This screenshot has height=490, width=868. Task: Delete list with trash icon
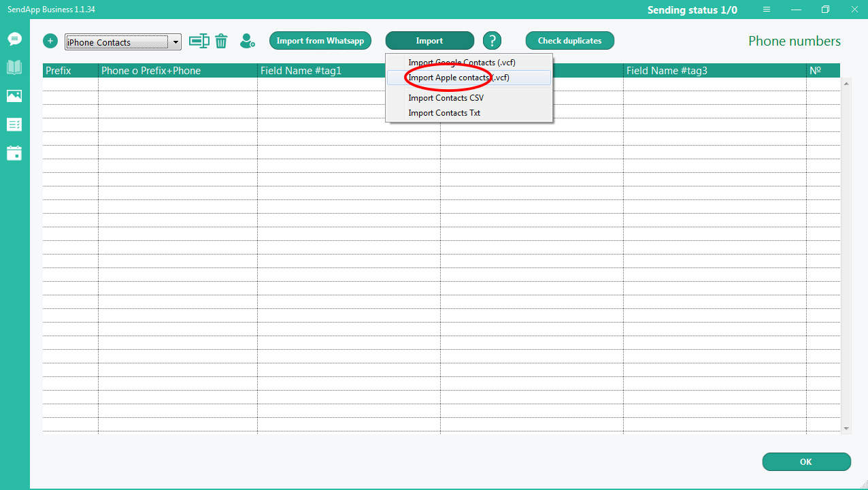tap(221, 41)
